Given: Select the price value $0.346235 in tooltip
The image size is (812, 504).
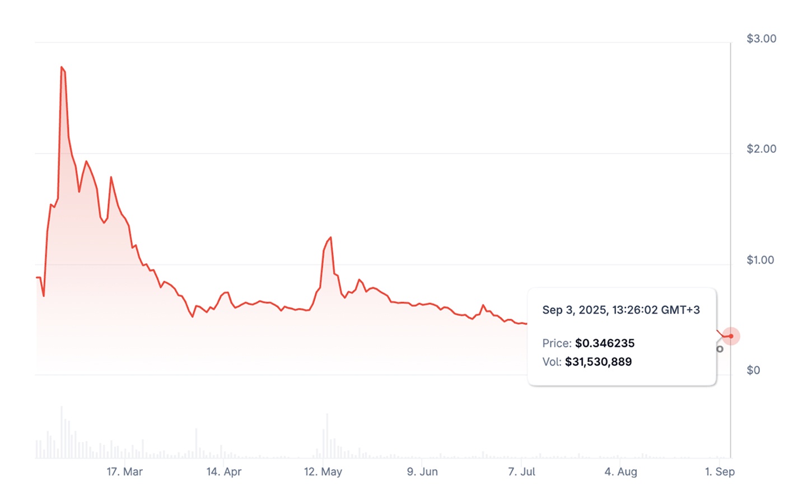Looking at the screenshot, I should coord(605,343).
